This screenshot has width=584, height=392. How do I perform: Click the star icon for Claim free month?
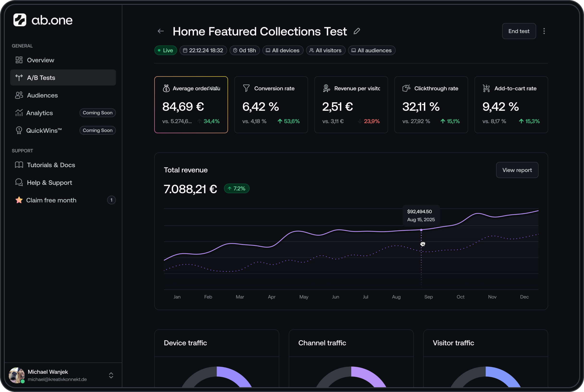point(19,200)
